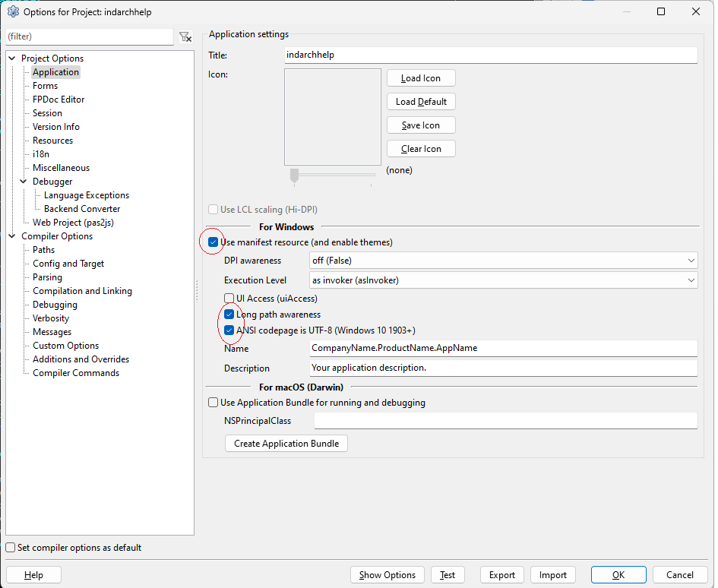Viewport: 718px width, 588px height.
Task: Click the Show Options button
Action: point(387,575)
